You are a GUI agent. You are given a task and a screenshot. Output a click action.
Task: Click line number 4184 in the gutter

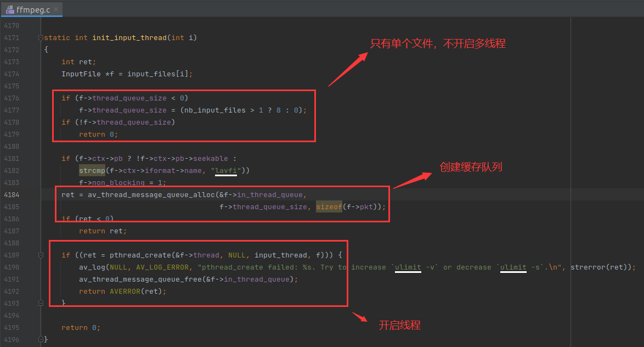[11, 195]
